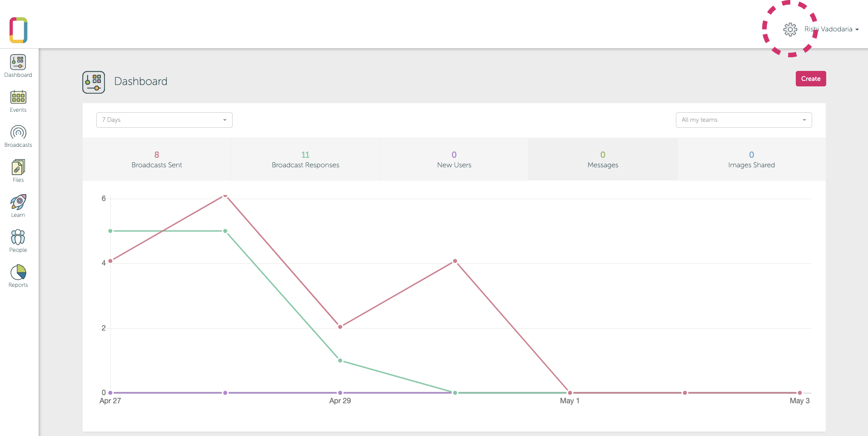Open settings via the gear icon
This screenshot has width=868, height=436.
pos(790,30)
